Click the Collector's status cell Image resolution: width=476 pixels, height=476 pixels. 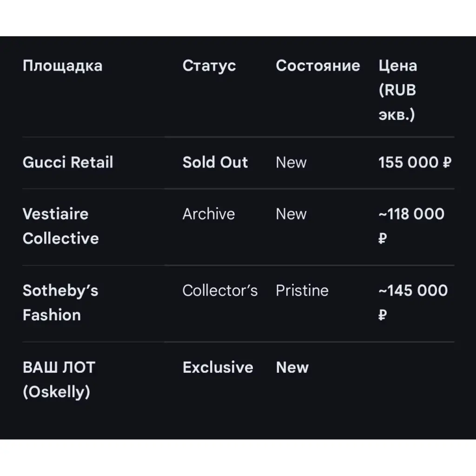point(220,291)
